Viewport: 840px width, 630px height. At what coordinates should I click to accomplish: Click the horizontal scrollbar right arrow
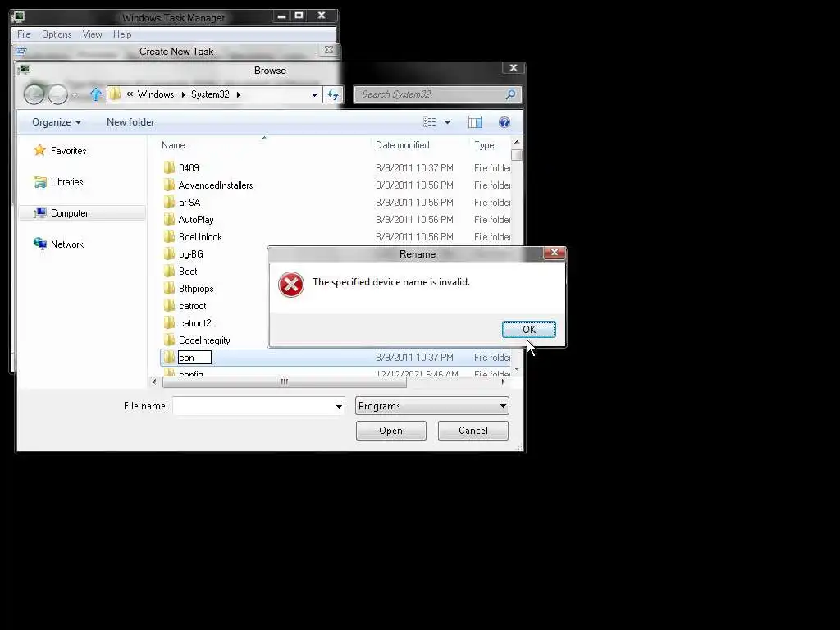503,382
